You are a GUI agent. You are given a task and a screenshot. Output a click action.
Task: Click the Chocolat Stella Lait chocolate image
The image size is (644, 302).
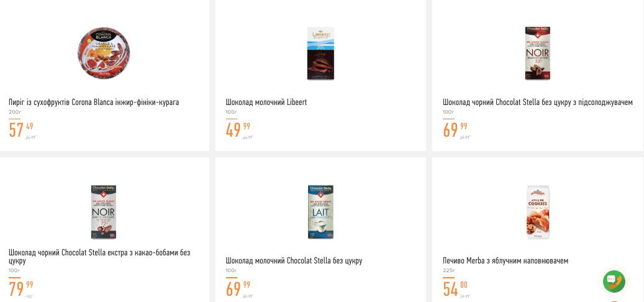pos(320,212)
